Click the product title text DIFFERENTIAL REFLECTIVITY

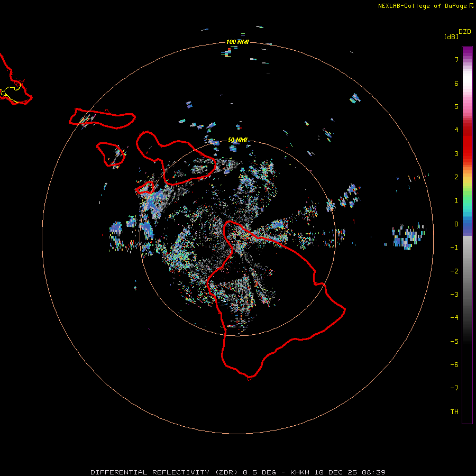(x=150, y=472)
